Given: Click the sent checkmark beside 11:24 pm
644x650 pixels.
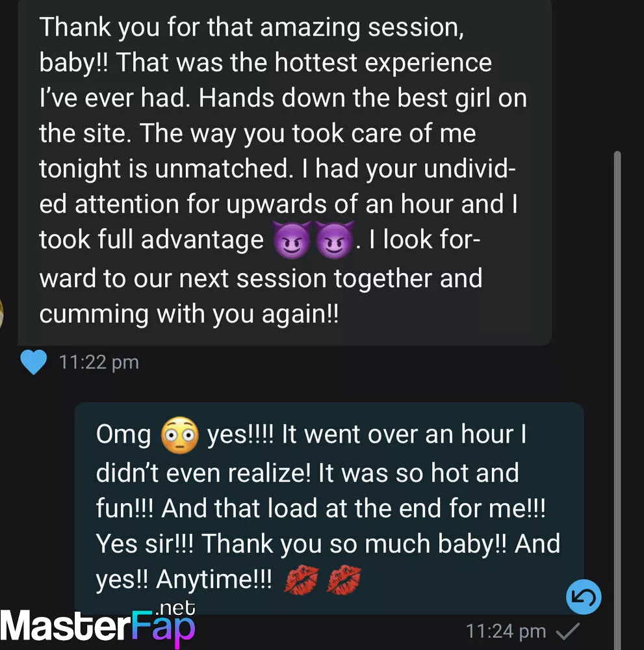Looking at the screenshot, I should 568,631.
